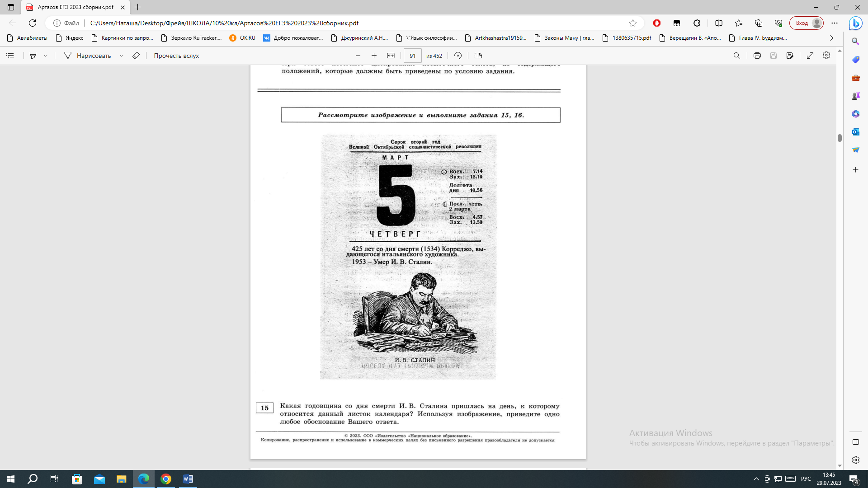Image resolution: width=868 pixels, height=488 pixels.
Task: Print the PDF document
Action: (x=757, y=56)
